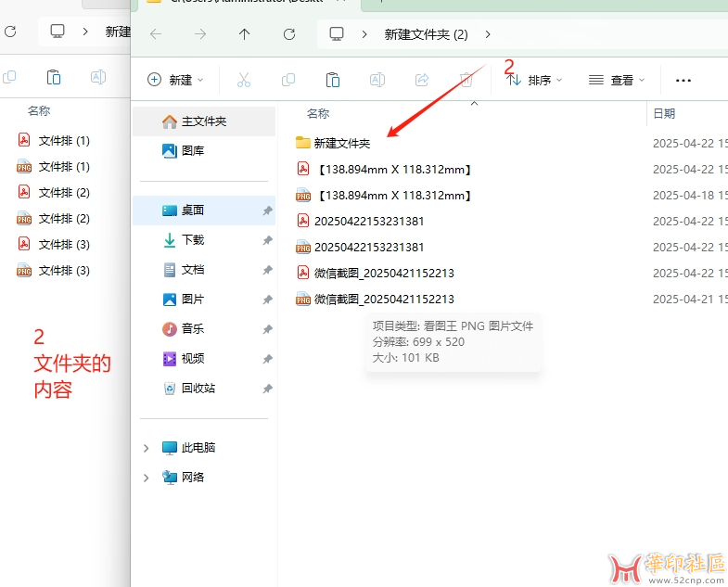Expand the 此电脑 tree node
The height and width of the screenshot is (587, 728).
(x=146, y=448)
